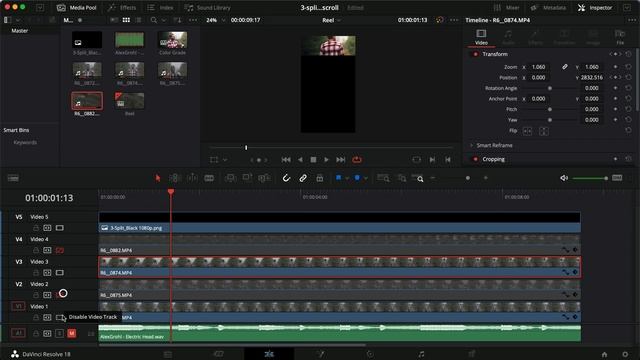
Task: Open the Index panel
Action: (x=160, y=7)
